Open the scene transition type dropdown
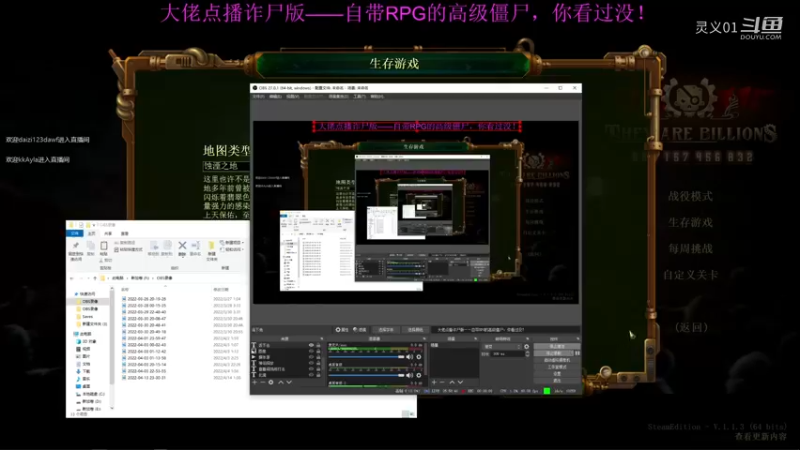Screen dimensions: 800x450 502,347
